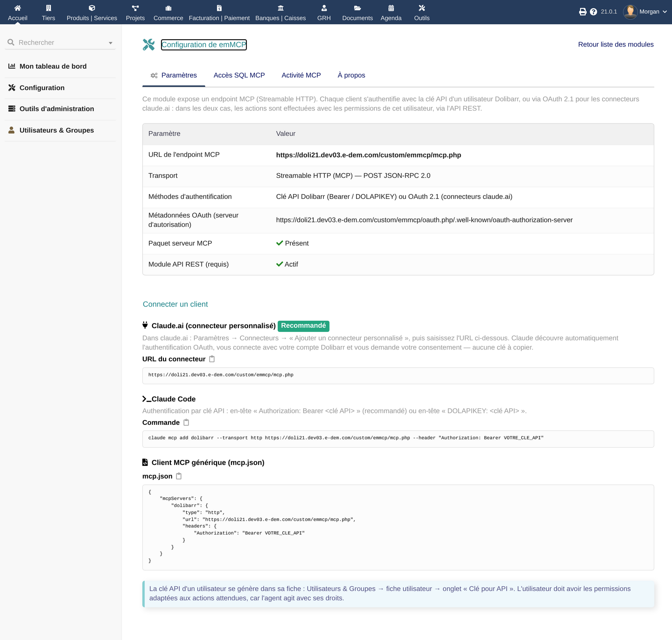Open the Tiers menu

(x=49, y=13)
